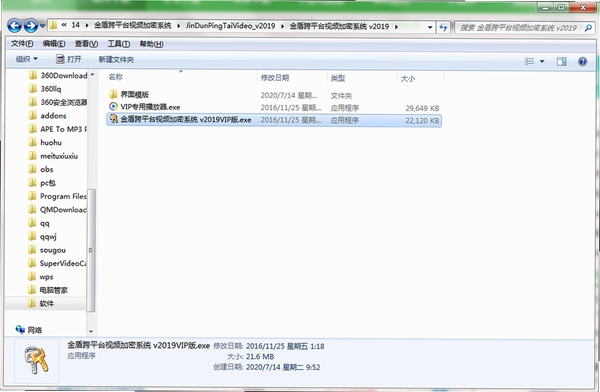600x392 pixels.
Task: Click 修改日期 value in the details pane
Action: tap(285, 346)
